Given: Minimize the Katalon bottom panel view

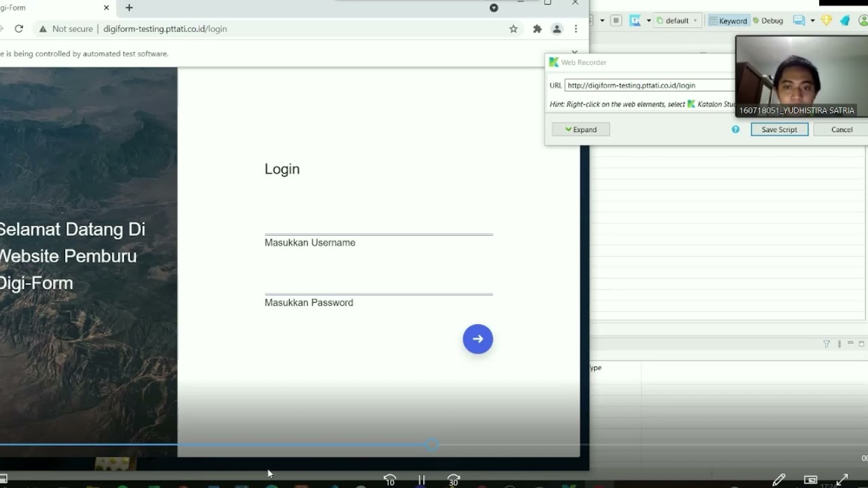Looking at the screenshot, I should click(x=850, y=344).
